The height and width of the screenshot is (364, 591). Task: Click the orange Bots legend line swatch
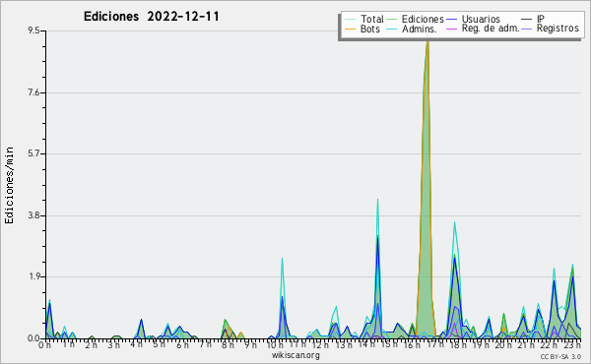pyautogui.click(x=350, y=29)
